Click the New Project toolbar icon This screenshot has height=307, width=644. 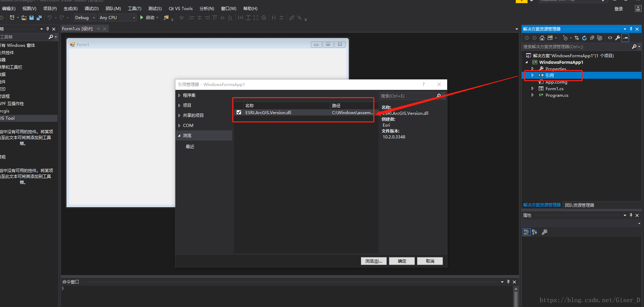tap(12, 18)
